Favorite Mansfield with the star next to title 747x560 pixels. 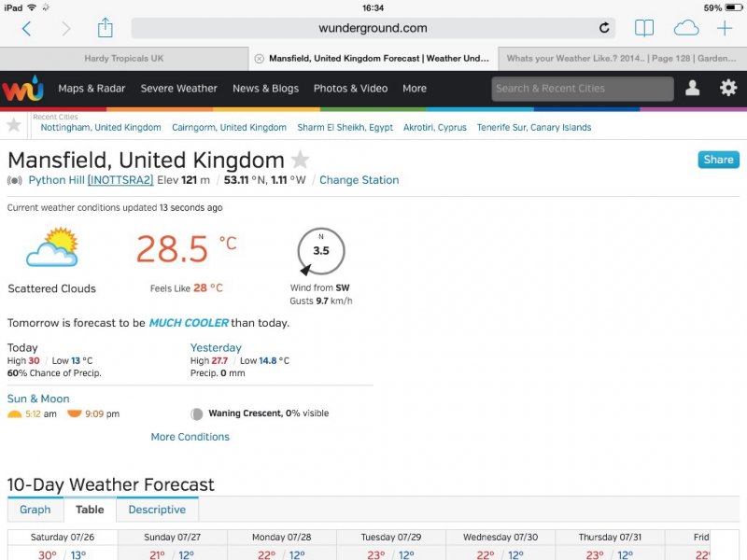click(300, 160)
